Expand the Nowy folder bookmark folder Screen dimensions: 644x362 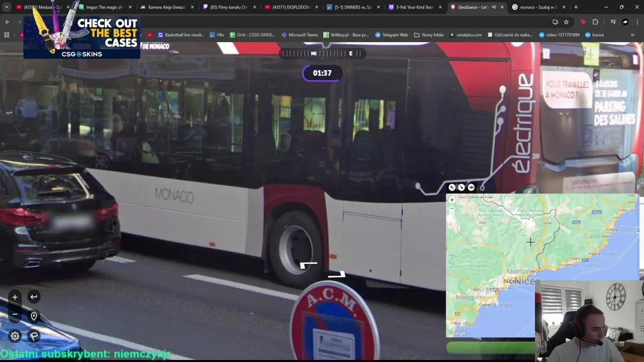click(429, 35)
